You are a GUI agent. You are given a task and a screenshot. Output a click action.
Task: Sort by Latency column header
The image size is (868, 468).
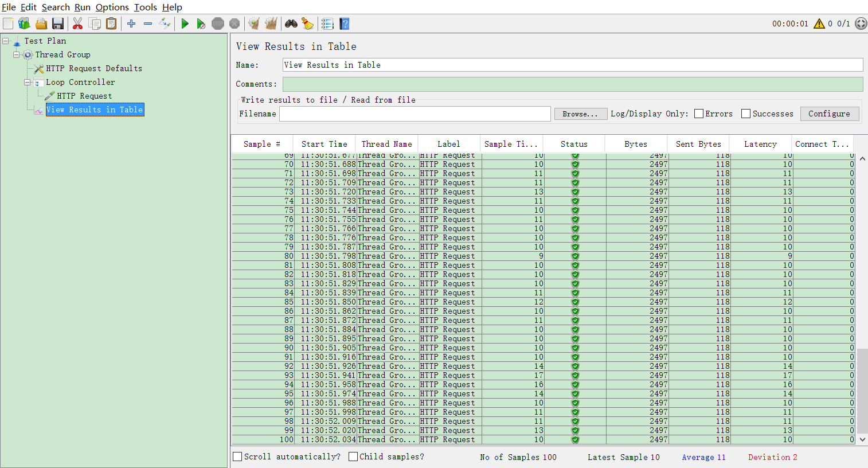[761, 144]
